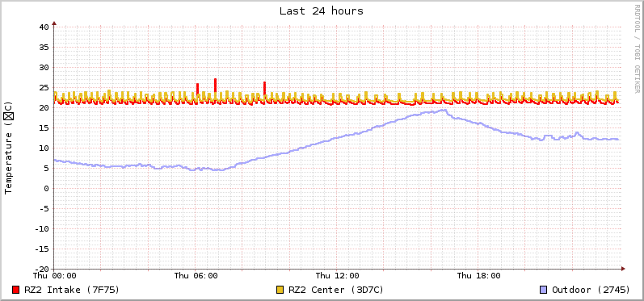Screen dimensions: 644x301
Task: Click the -15 value on temperature axis
Action: point(41,249)
